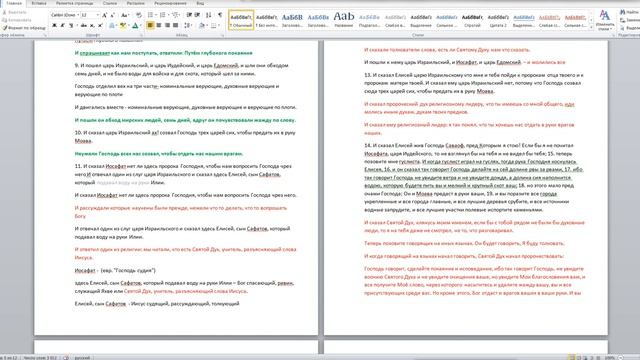
Task: Open the Font dialog launcher
Action: coord(141,36)
